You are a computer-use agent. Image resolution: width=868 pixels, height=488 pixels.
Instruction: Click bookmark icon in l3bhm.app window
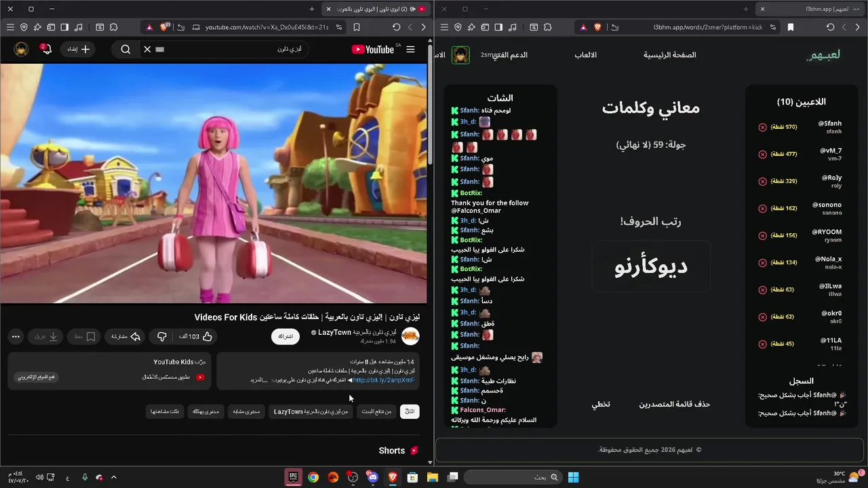point(791,27)
